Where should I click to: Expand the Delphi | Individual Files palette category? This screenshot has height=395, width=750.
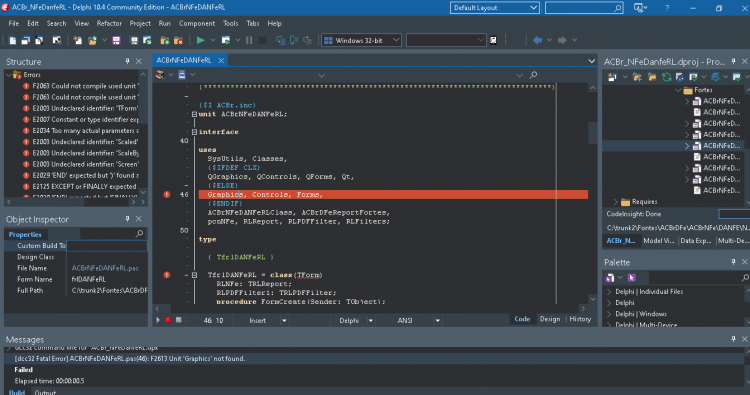tap(609, 292)
